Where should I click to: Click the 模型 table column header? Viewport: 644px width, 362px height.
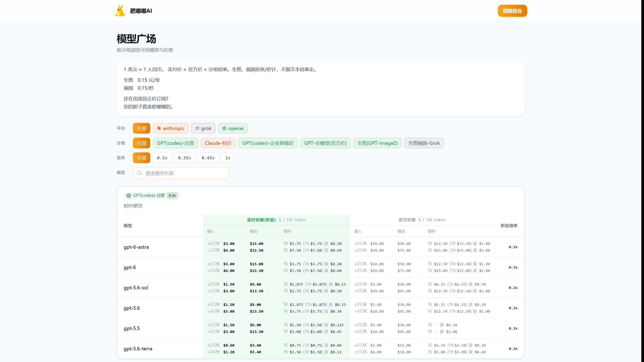click(128, 226)
